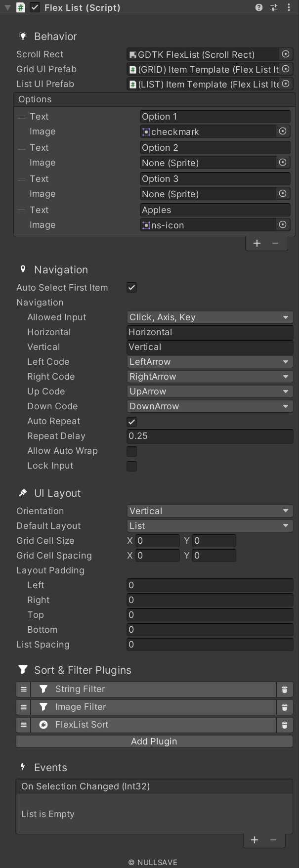Enable the Allow Auto Wrap checkbox
Viewport: 299px width, 868px height.
pos(132,451)
